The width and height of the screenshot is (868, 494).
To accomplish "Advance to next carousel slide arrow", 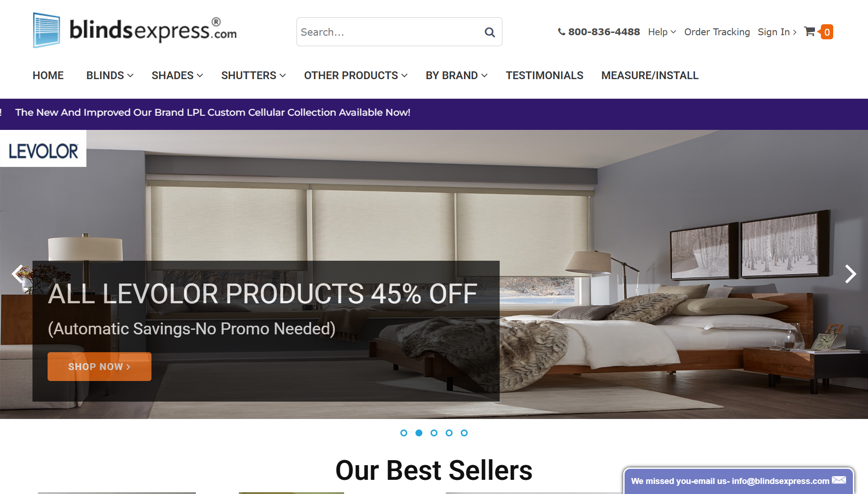I will (x=850, y=274).
